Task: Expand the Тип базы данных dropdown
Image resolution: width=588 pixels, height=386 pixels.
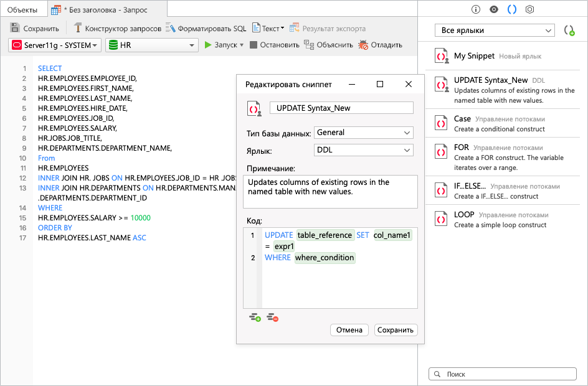Action: (407, 133)
